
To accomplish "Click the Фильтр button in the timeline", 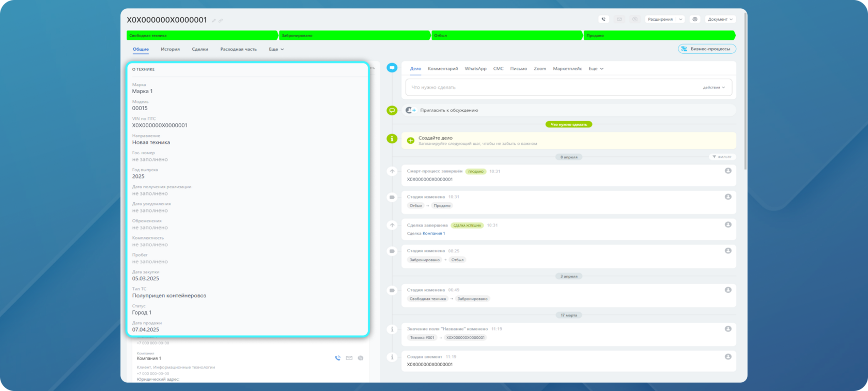I will [x=722, y=157].
